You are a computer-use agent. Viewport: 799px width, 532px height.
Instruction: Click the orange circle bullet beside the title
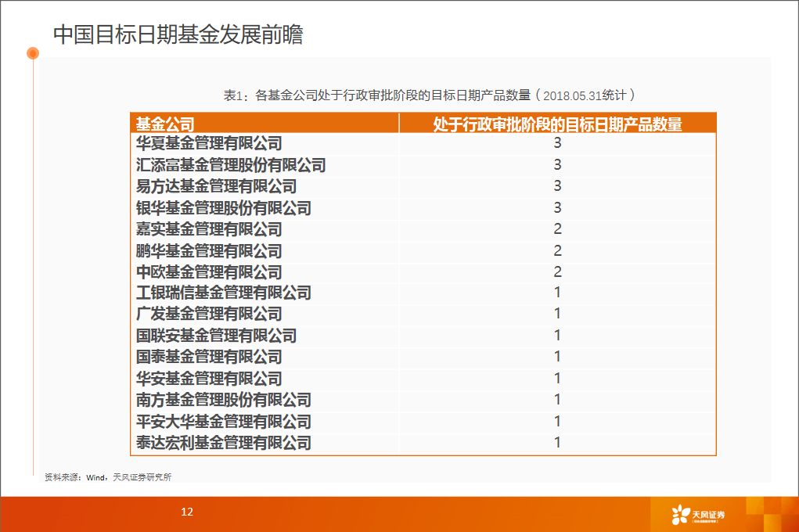(x=33, y=53)
